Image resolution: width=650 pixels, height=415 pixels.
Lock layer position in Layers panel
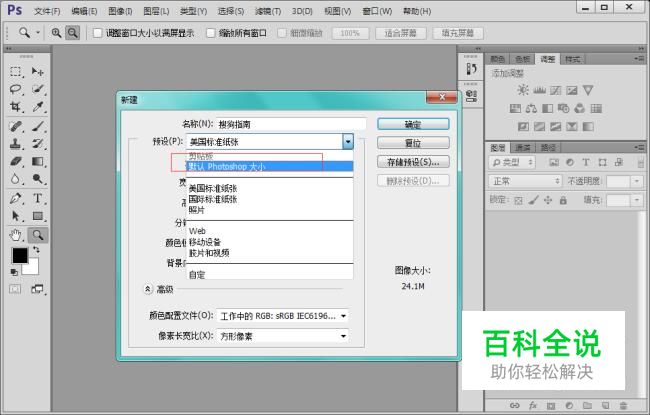tap(548, 201)
